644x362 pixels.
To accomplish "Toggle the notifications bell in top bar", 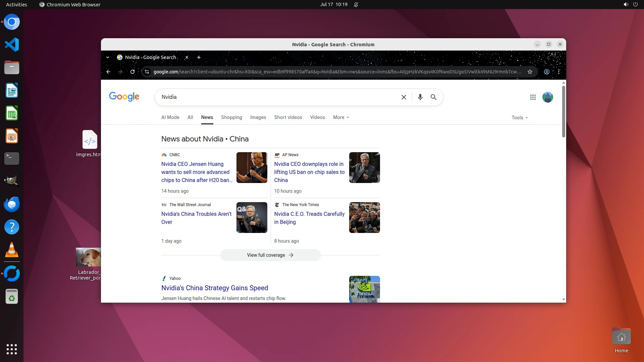I will (356, 5).
